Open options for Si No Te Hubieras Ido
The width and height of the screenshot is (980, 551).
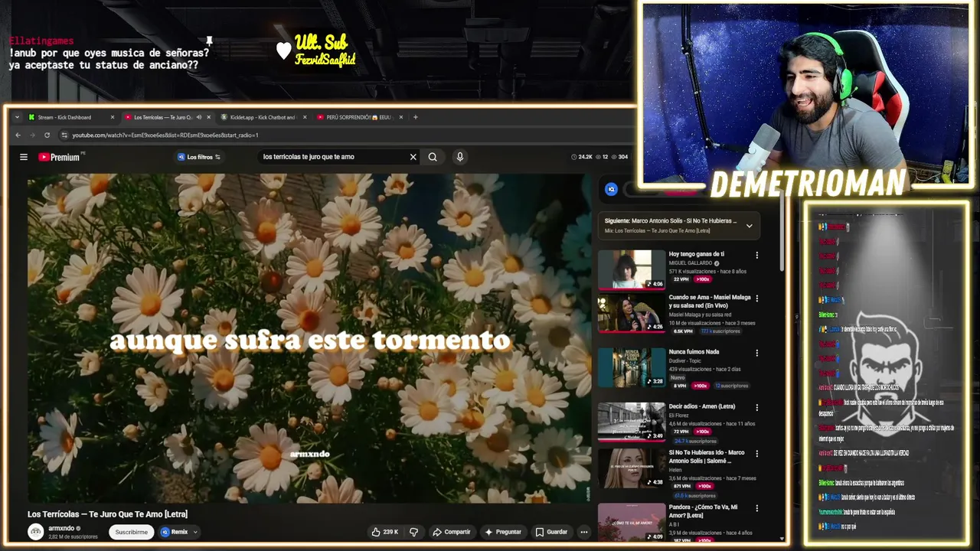[757, 453]
